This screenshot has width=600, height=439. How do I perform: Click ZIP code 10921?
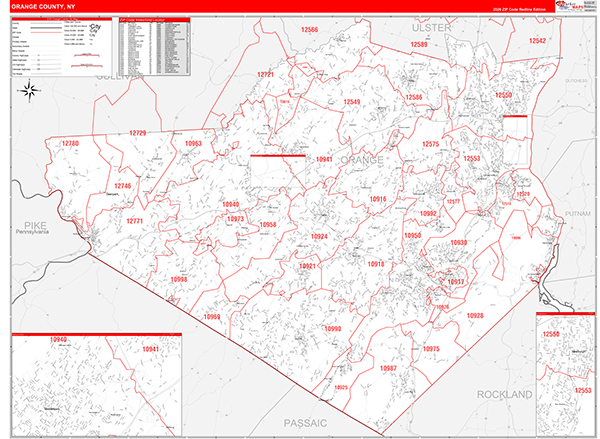point(307,266)
